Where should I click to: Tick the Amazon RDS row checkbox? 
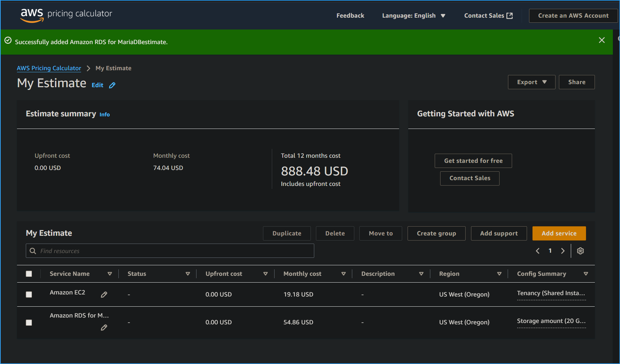click(29, 322)
